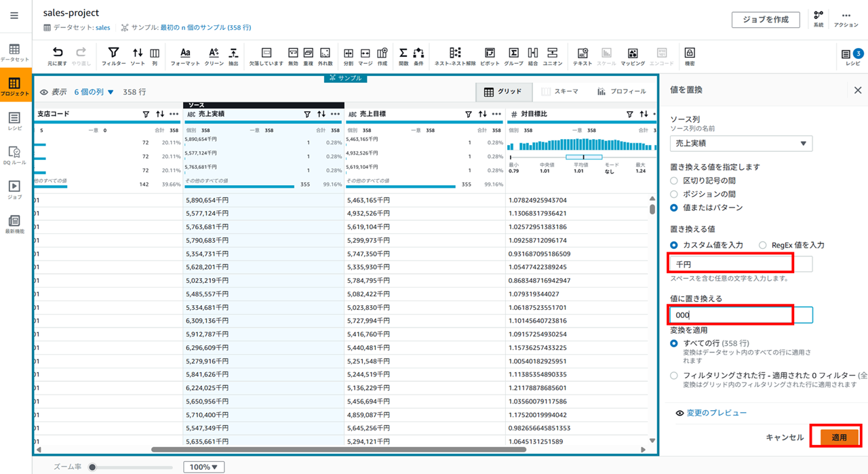Click the ジョブを作成 button
Viewport: 868px width, 474px height.
[x=766, y=20]
